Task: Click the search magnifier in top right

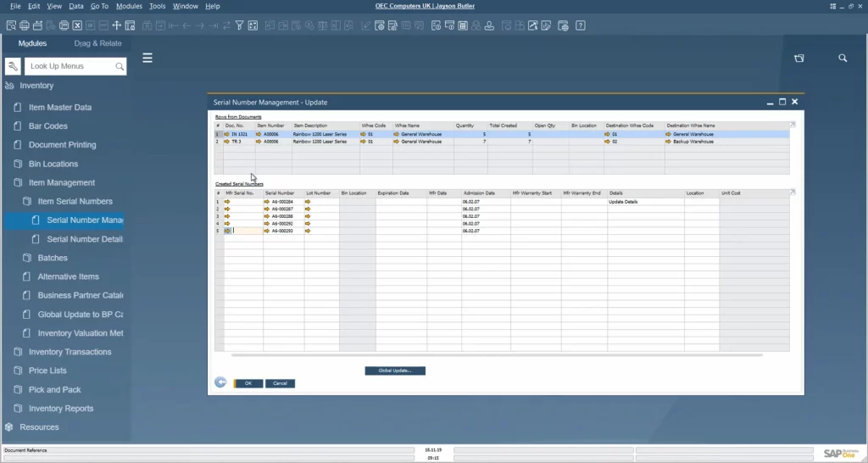Action: pyautogui.click(x=843, y=59)
